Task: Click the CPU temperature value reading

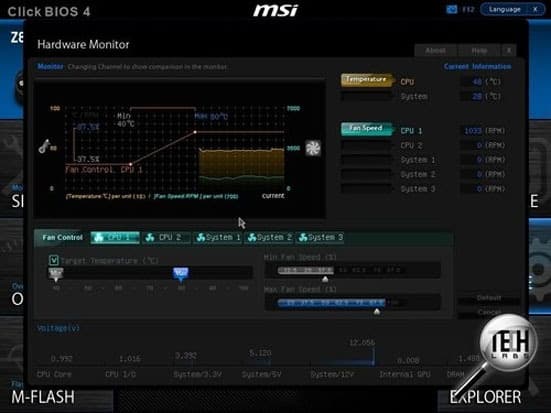Action: 477,82
